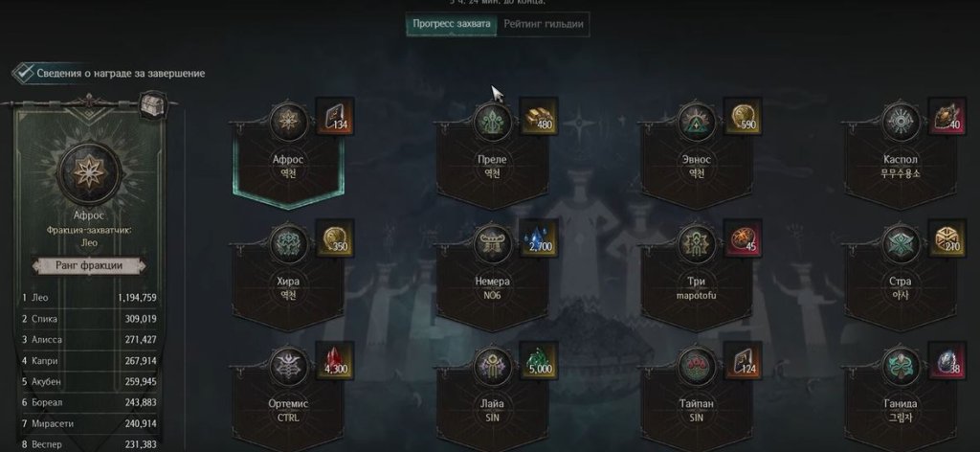Screen dimensions: 980x452
Task: Click the green crystal reward showing 5,000
Action: tap(540, 361)
